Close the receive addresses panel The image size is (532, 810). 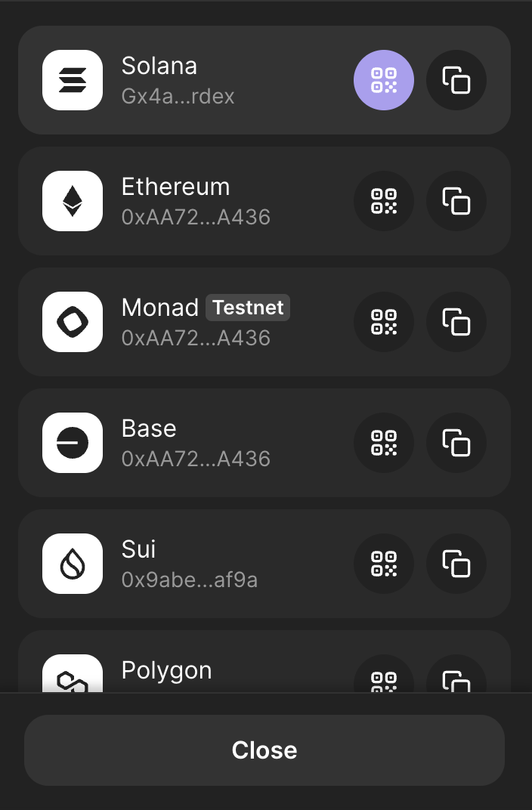tap(264, 750)
